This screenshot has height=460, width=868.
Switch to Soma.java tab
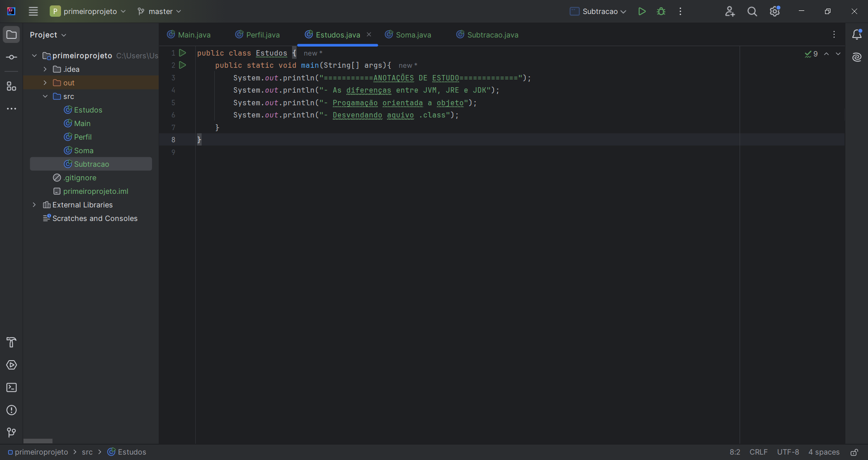coord(408,35)
